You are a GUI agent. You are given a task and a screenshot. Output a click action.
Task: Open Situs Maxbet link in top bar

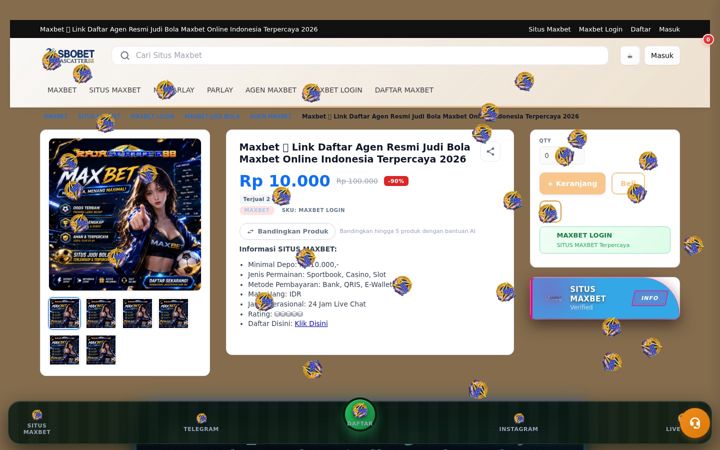coord(549,29)
